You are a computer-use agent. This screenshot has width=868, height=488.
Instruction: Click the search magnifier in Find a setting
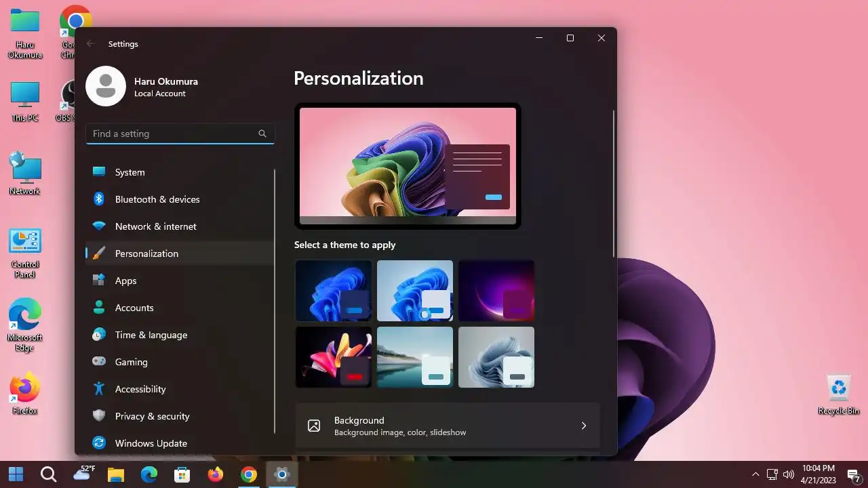click(262, 134)
